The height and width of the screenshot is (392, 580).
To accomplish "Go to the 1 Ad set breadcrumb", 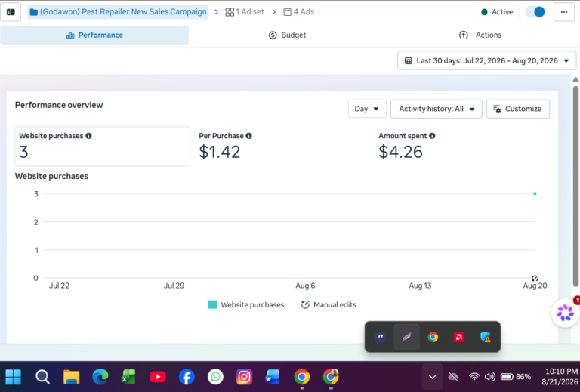I will tap(245, 12).
